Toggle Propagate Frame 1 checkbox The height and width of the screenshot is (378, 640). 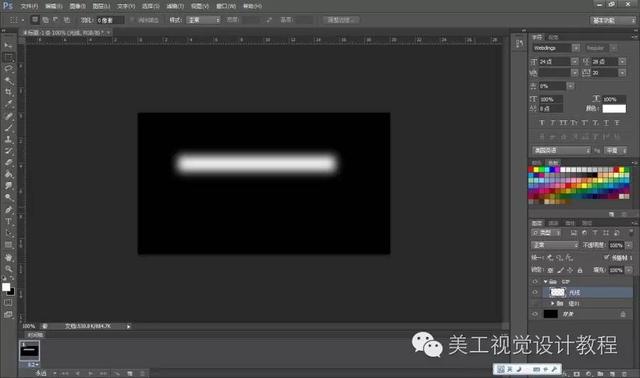(x=606, y=257)
